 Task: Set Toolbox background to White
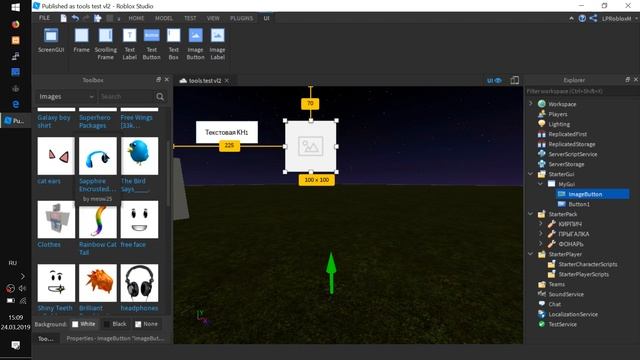pyautogui.click(x=83, y=324)
